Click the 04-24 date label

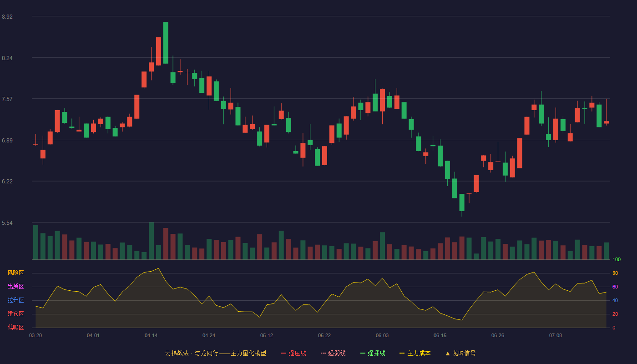click(x=209, y=335)
